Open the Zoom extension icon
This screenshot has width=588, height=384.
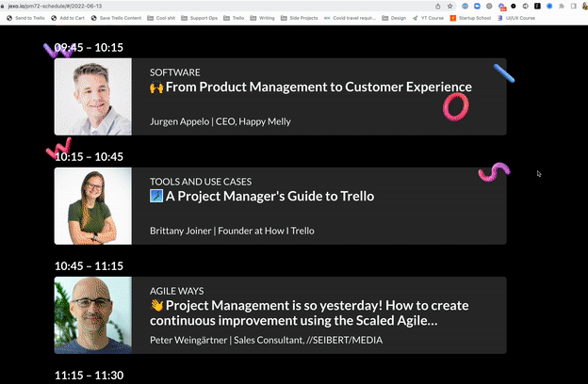[x=477, y=6]
